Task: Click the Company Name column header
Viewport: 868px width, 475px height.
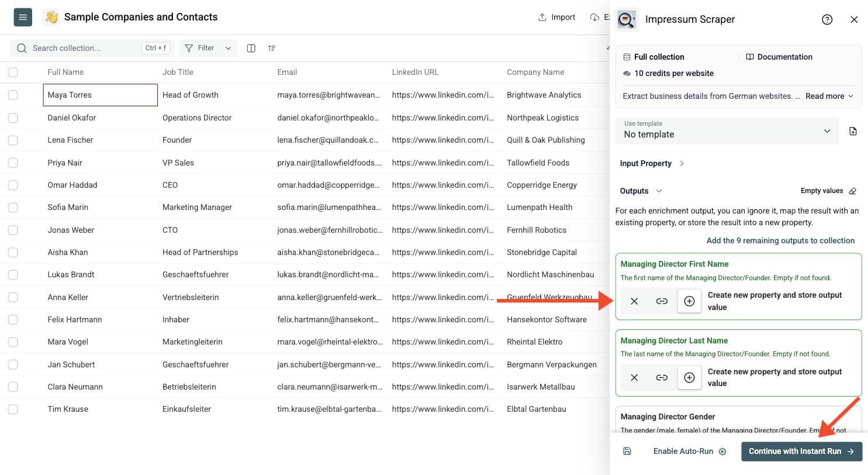Action: click(535, 72)
